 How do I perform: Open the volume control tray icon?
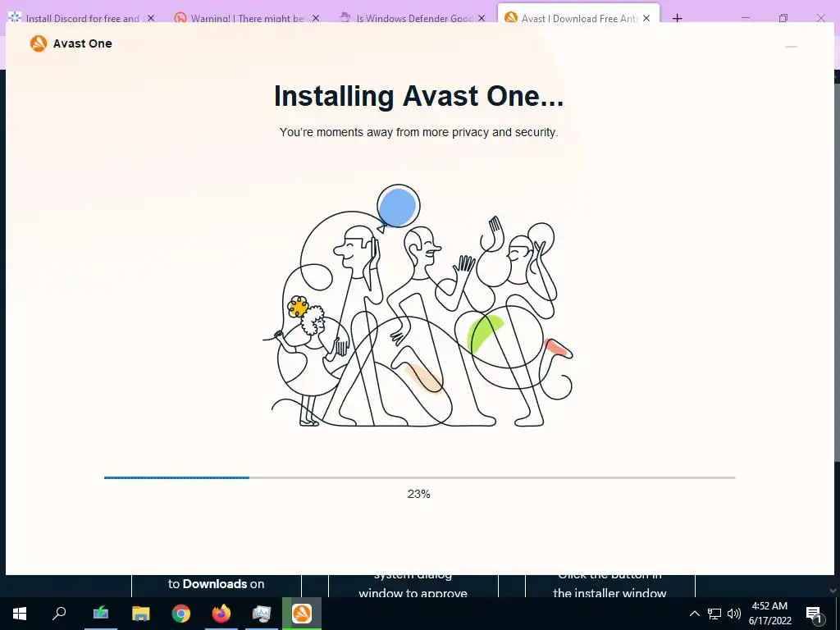pos(734,614)
